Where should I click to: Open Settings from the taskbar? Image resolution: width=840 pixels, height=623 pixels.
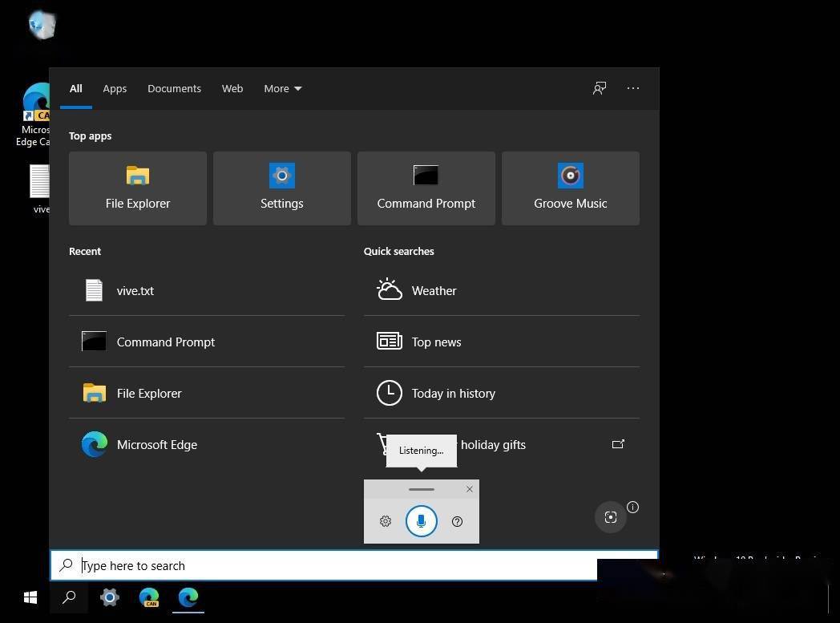point(109,597)
